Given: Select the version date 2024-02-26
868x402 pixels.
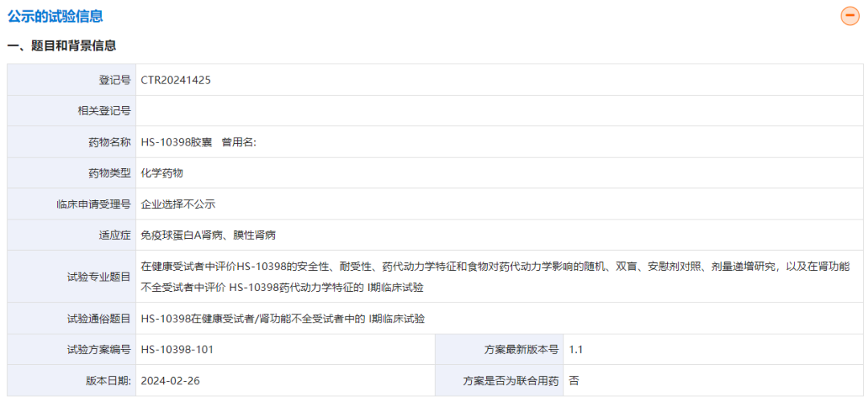Looking at the screenshot, I should pyautogui.click(x=169, y=380).
